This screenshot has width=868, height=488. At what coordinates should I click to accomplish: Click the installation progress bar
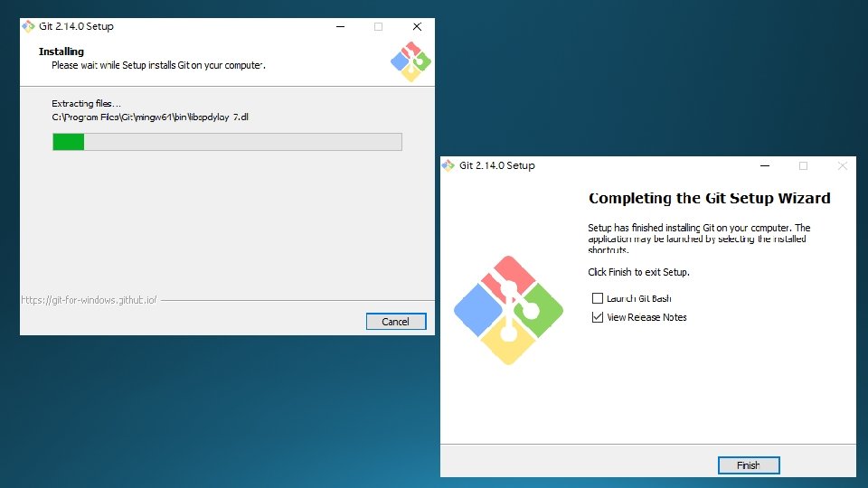(x=227, y=142)
